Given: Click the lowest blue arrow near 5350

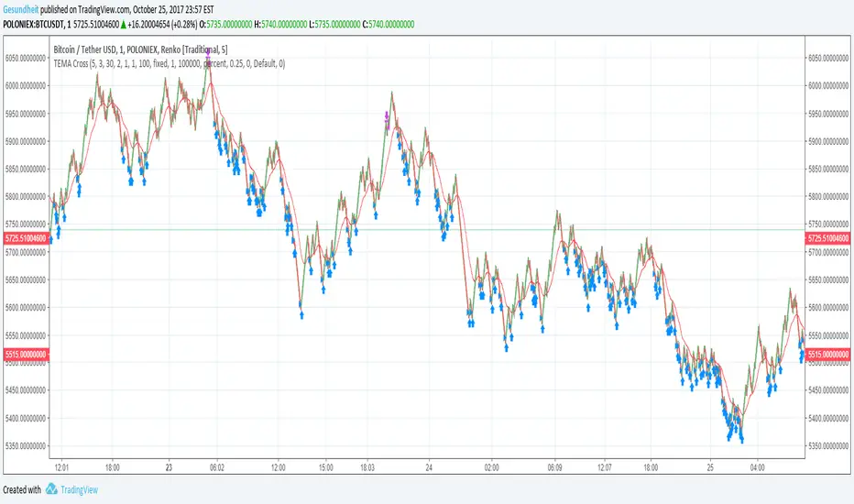Looking at the screenshot, I should pyautogui.click(x=740, y=440).
